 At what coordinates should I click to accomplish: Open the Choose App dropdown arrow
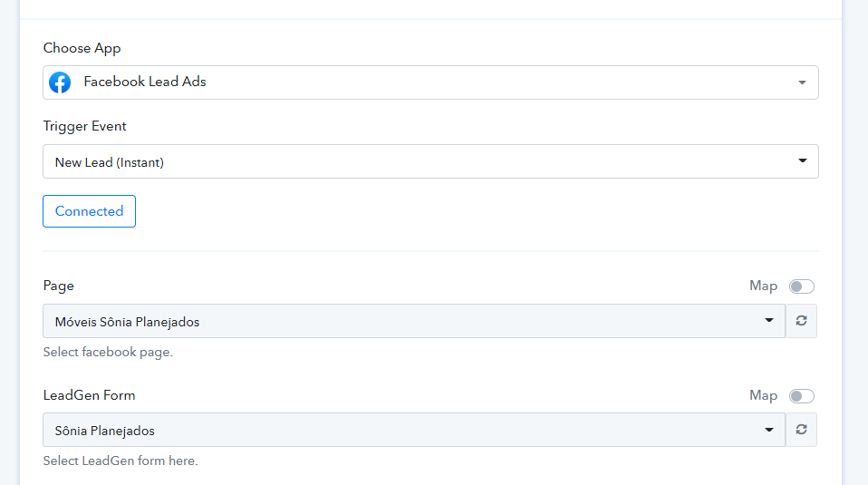coord(802,82)
